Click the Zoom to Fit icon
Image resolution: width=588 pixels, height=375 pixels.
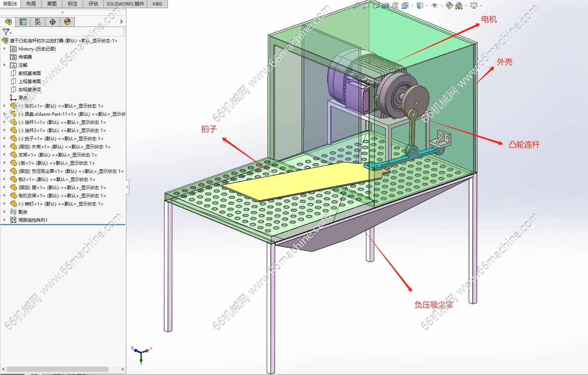click(357, 6)
